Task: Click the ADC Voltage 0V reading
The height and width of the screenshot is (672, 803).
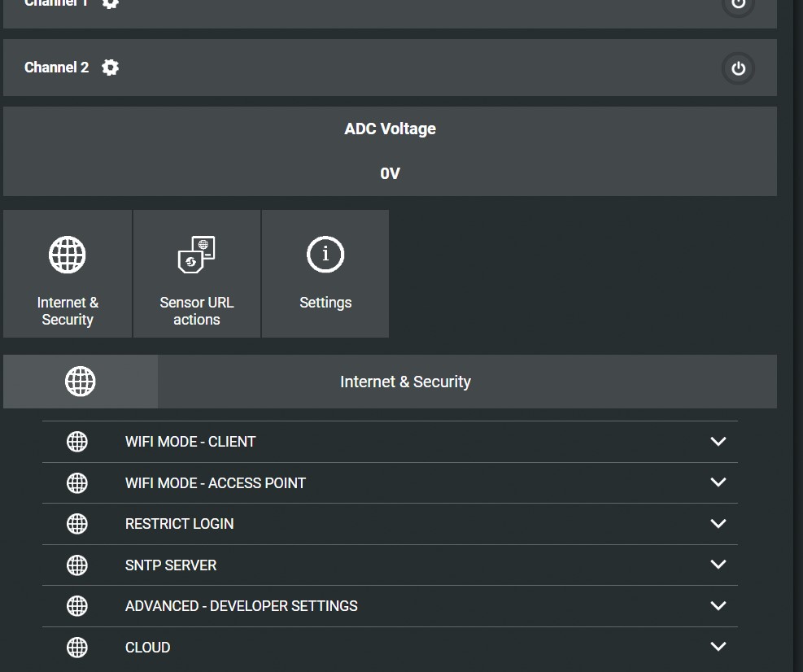Action: (390, 173)
